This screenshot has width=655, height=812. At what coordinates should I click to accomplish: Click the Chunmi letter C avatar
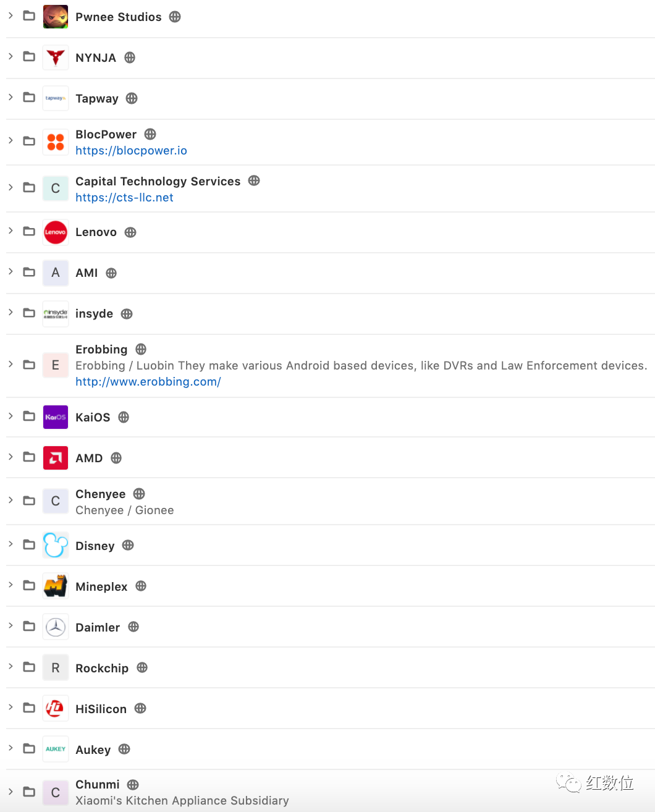coord(56,793)
